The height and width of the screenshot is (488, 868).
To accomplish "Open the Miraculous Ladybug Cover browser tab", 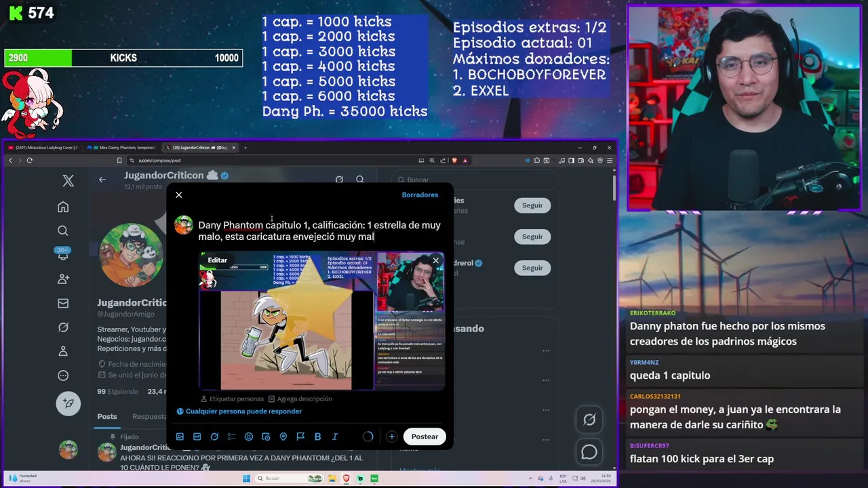I will (x=42, y=148).
